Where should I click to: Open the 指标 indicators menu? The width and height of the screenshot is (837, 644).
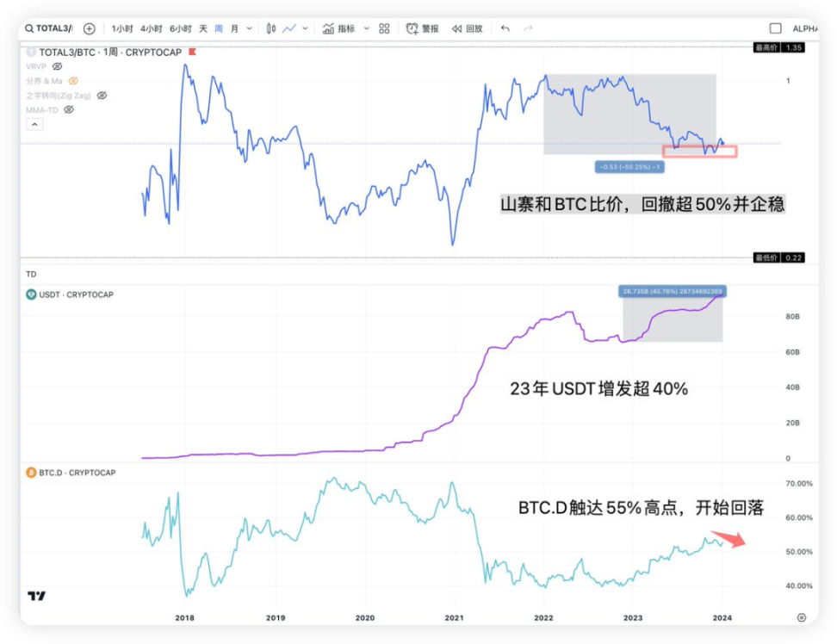(338, 28)
